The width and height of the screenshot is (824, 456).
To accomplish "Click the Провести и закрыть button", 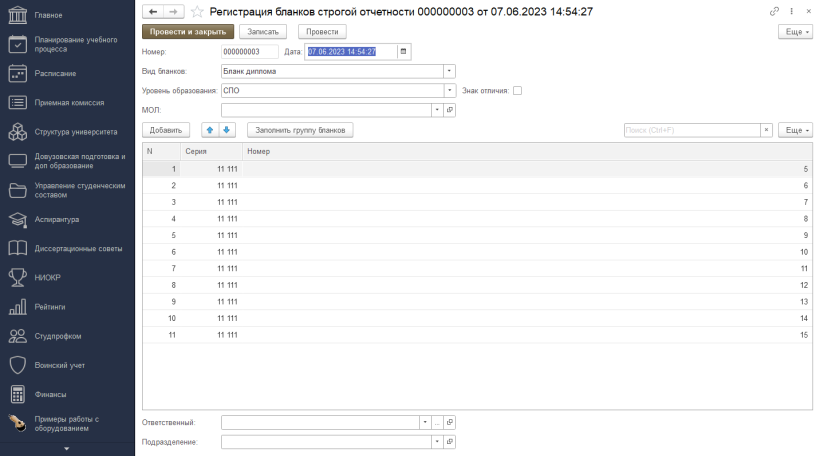I will click(x=188, y=32).
